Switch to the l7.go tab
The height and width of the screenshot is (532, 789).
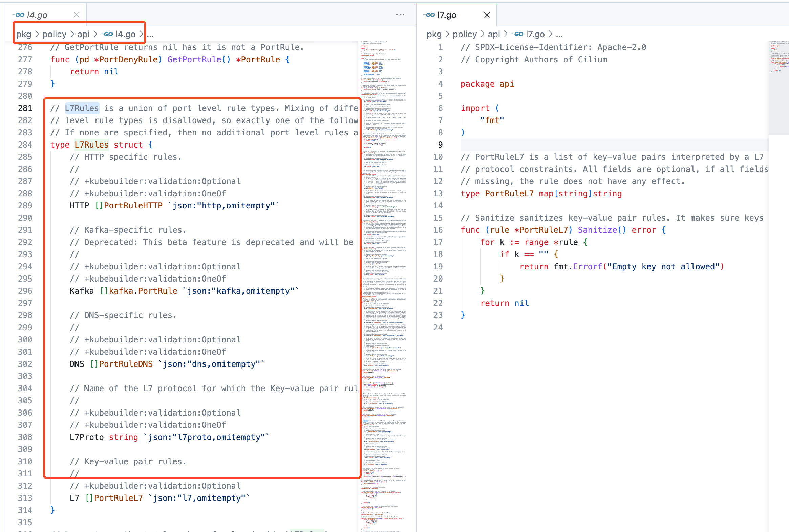pos(447,15)
